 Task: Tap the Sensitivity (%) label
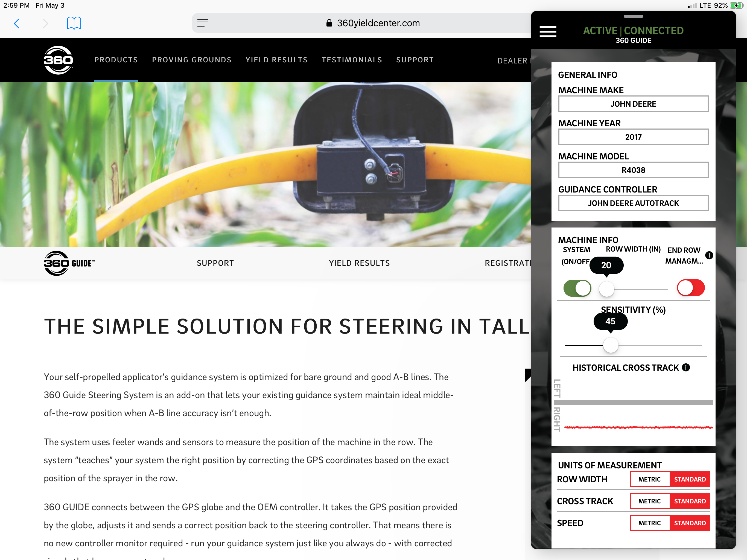(633, 310)
